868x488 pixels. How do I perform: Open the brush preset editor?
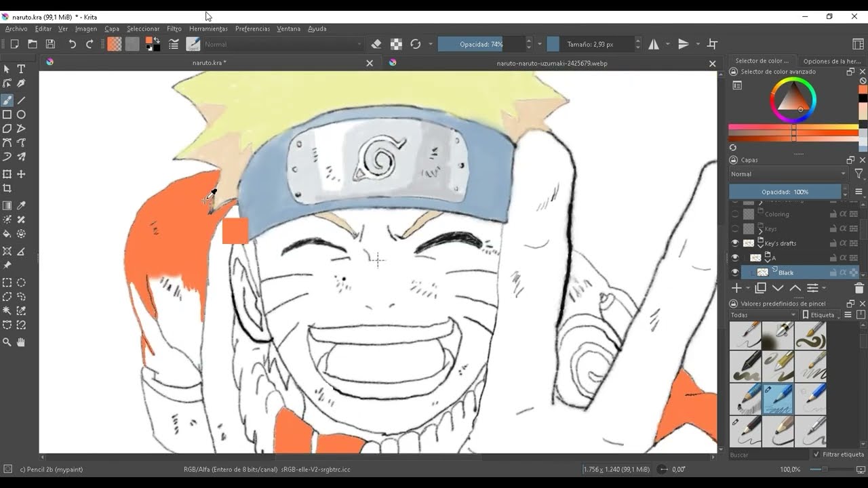pos(174,44)
